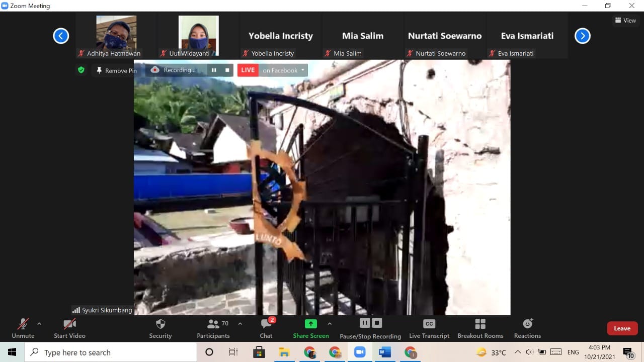Pause the recording in progress
644x362 pixels.
click(x=364, y=323)
